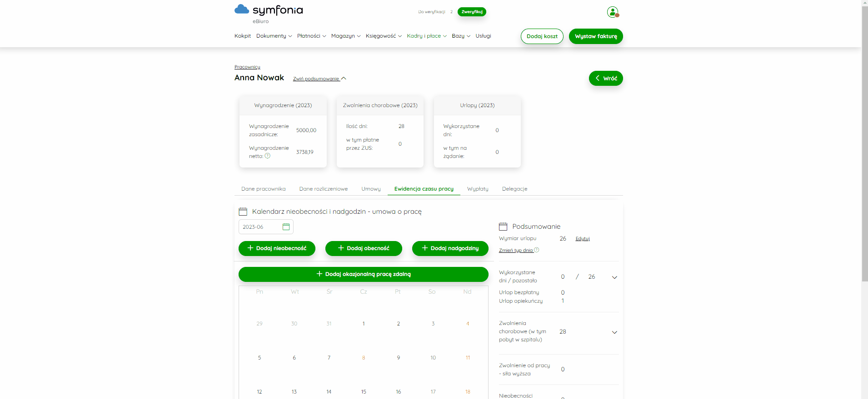Click the Podsumowanie calendar icon
The width and height of the screenshot is (868, 399).
pyautogui.click(x=503, y=227)
